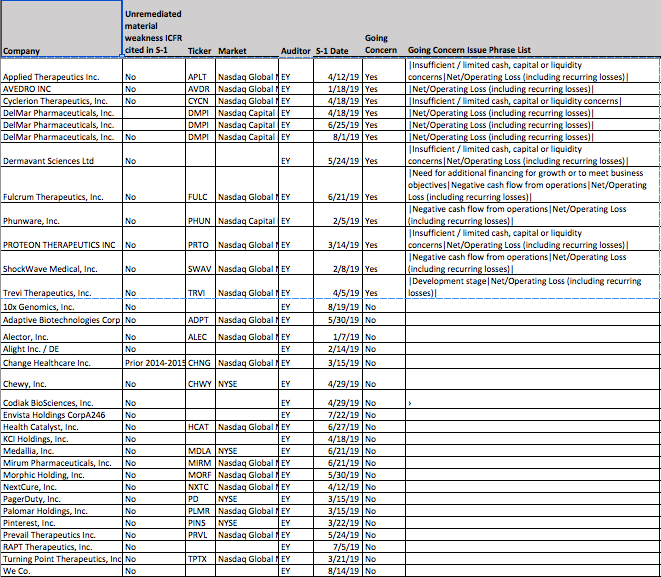Select the 8/14/19 S-1 date cell
The height and width of the screenshot is (577, 661).
pos(338,571)
